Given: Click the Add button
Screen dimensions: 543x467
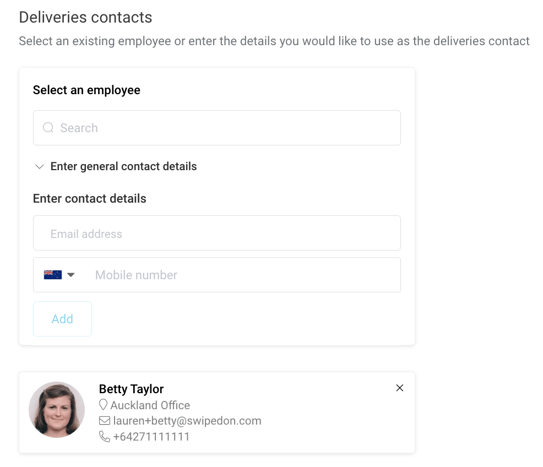Looking at the screenshot, I should pos(62,319).
